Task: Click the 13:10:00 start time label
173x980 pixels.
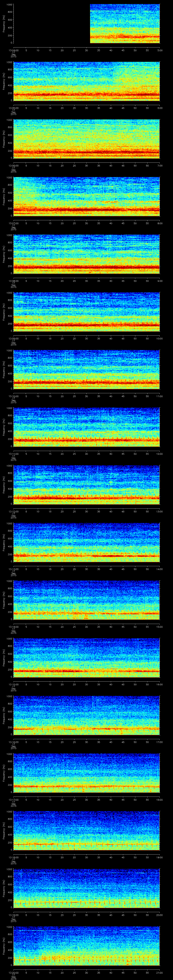Action: (x=13, y=396)
